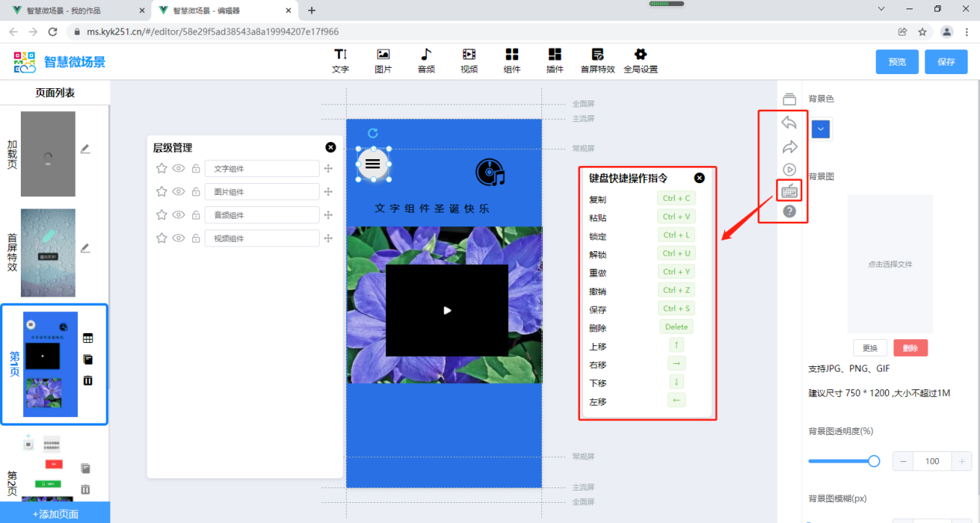
Task: Click the undo arrow in right toolbar
Action: [x=789, y=123]
